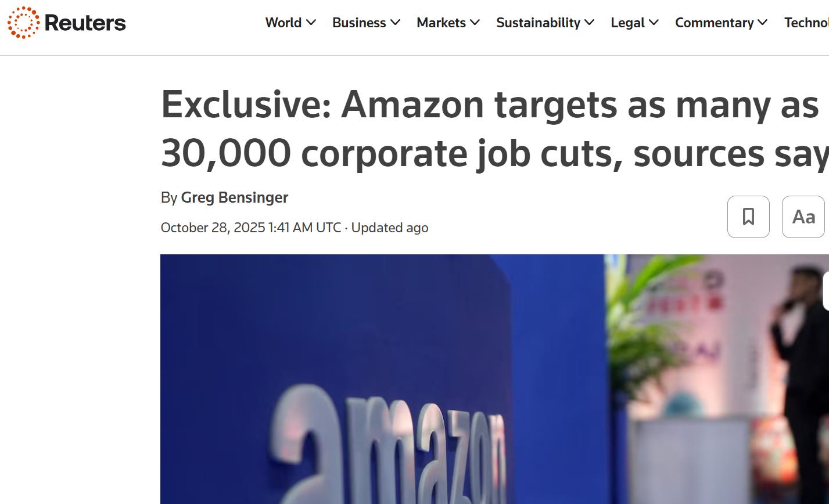Expand the Sustainability dropdown arrow
This screenshot has width=829, height=504.
[x=590, y=23]
